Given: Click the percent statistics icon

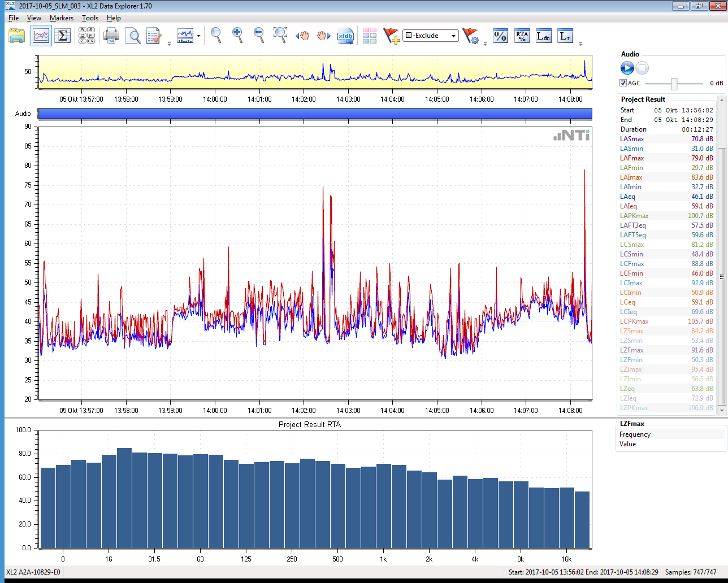Looking at the screenshot, I should 500,36.
